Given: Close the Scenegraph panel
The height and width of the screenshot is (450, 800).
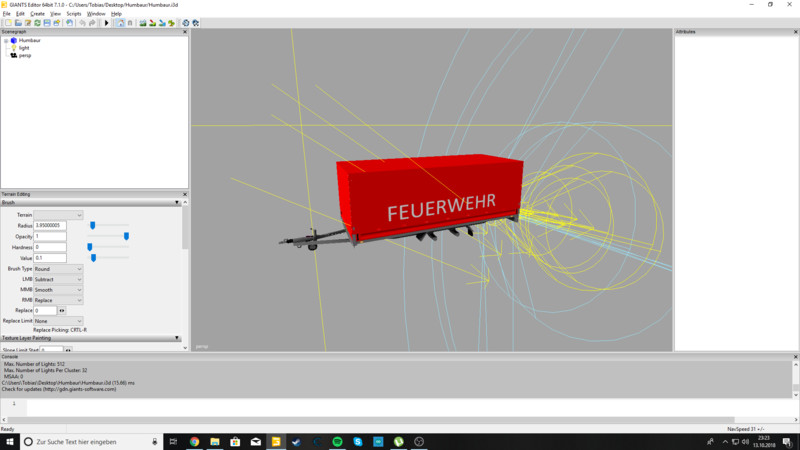Looking at the screenshot, I should 185,32.
